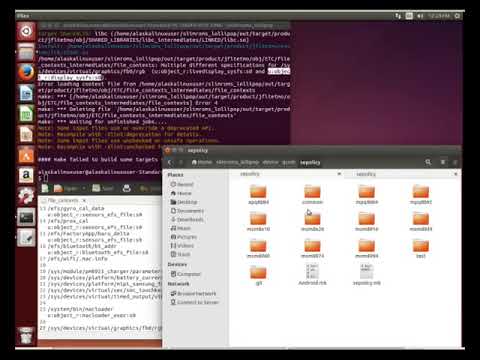
Task: Open Ubuntu Software Center from the dock
Action: [x=26, y=155]
